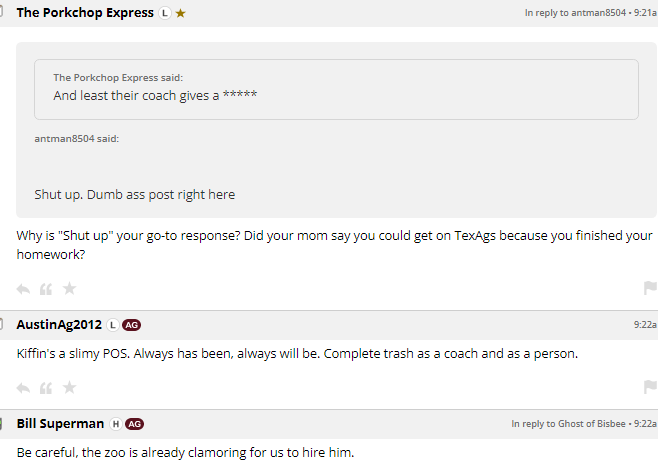658x469 pixels.
Task: Reply to The Porkchop Express post
Action: pyautogui.click(x=24, y=289)
